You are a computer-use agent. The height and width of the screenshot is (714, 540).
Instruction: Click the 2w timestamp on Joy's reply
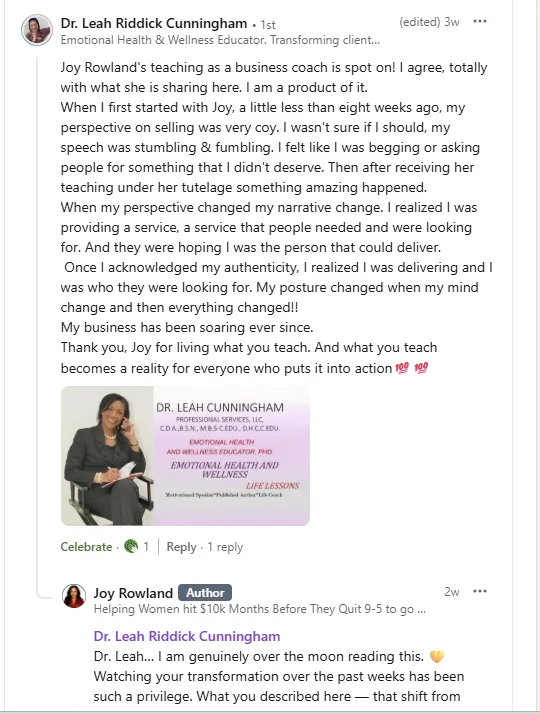(x=452, y=592)
